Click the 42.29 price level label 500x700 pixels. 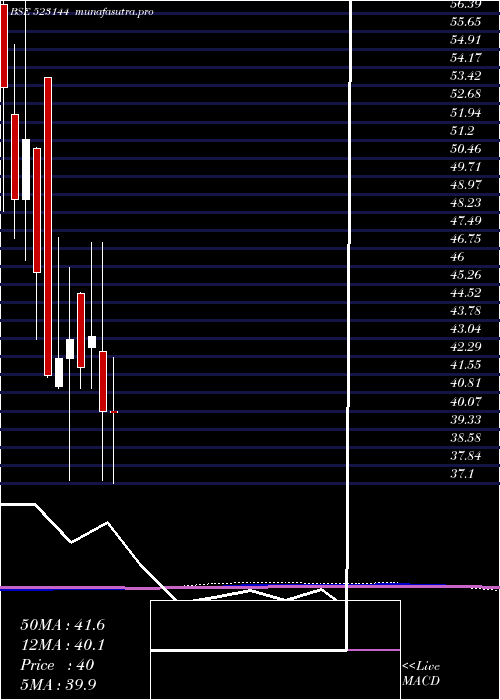[465, 347]
